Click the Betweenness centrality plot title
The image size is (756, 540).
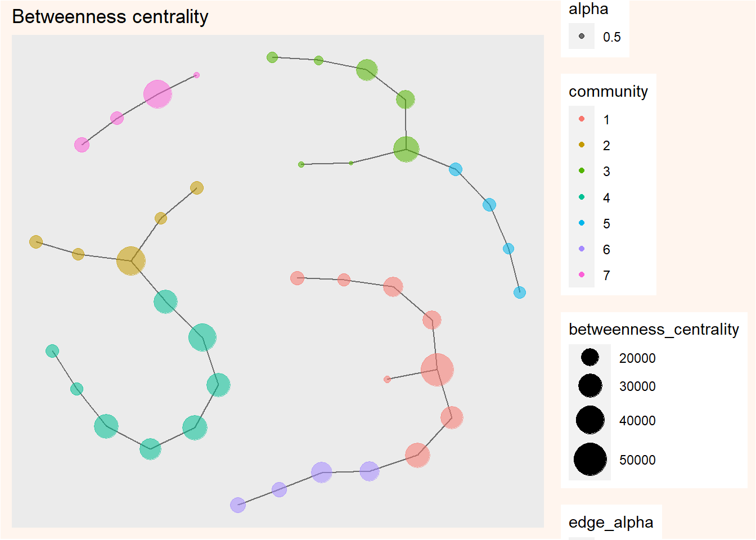pyautogui.click(x=110, y=17)
